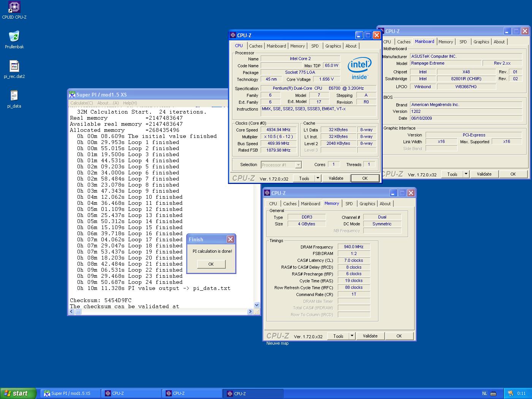Click Validate in CPU window
Image resolution: width=532 pixels, height=399 pixels.
336,178
